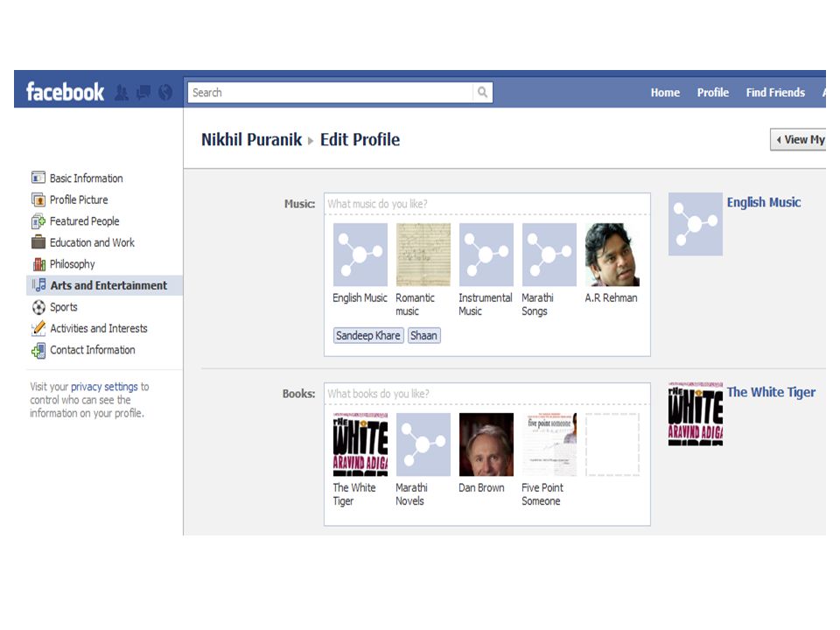The image size is (840, 630).
Task: Go to Education and Work section
Action: pos(92,242)
